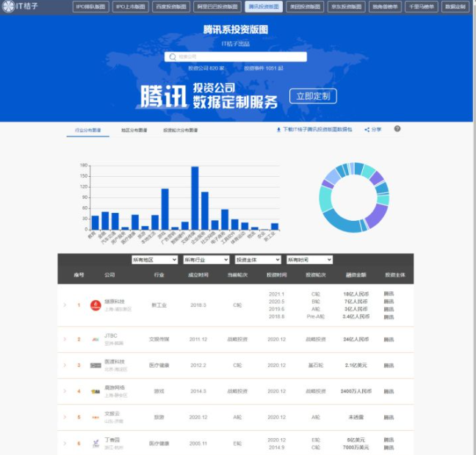Expand the 丁香园 row chevron

tap(65, 443)
